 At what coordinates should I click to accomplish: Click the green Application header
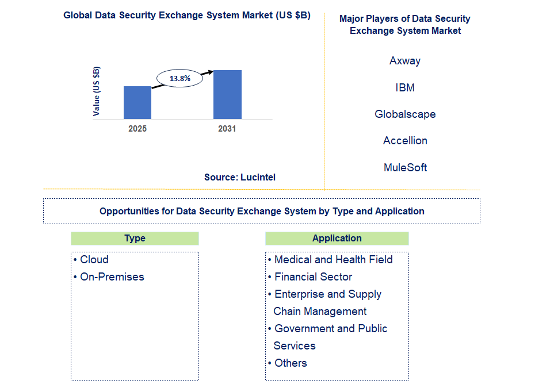coord(337,239)
